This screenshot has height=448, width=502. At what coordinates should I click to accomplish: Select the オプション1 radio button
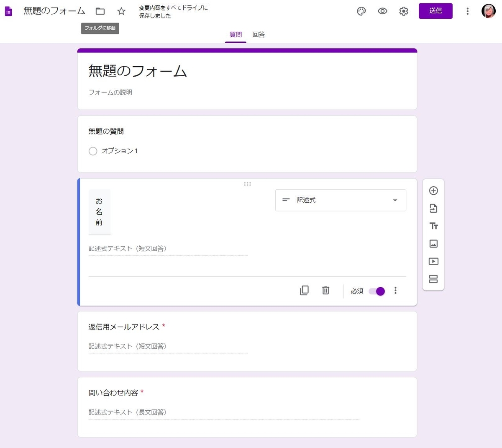pyautogui.click(x=93, y=151)
